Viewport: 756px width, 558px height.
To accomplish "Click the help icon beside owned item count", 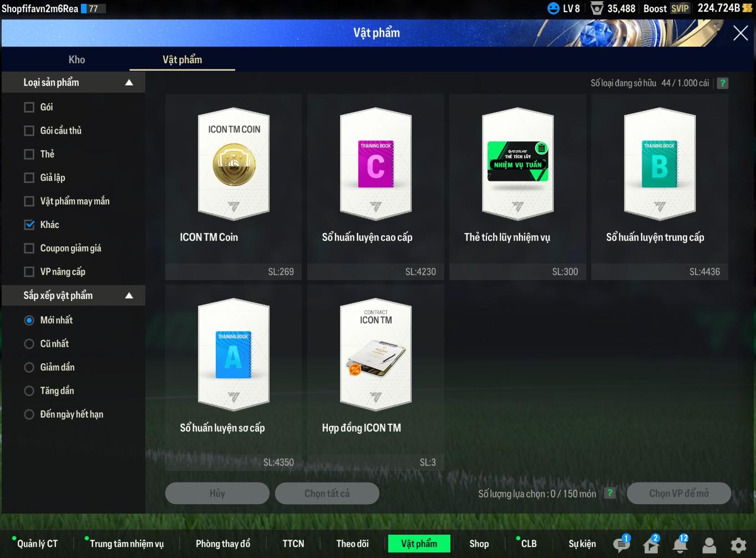I will click(722, 83).
